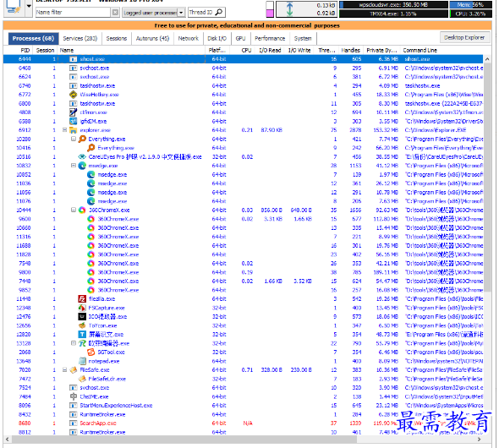Click the green network up-down arrow graph

[289, 9]
